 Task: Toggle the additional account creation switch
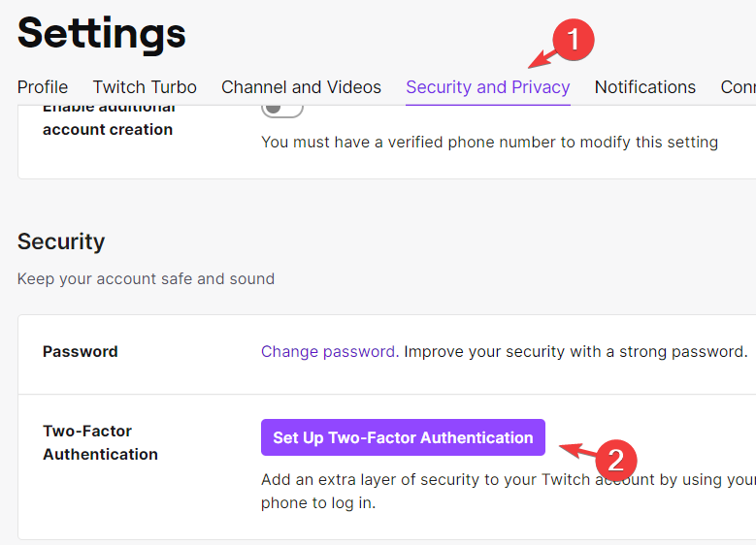click(282, 110)
